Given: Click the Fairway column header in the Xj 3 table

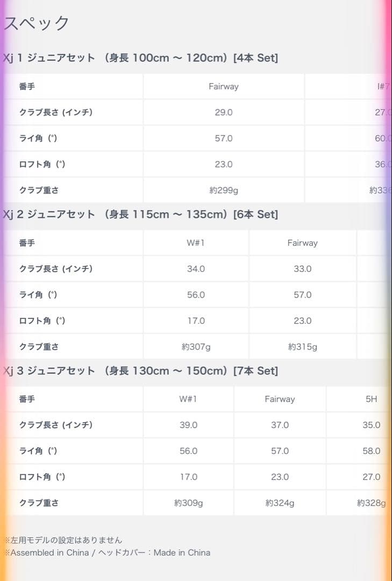Looking at the screenshot, I should click(x=280, y=399).
